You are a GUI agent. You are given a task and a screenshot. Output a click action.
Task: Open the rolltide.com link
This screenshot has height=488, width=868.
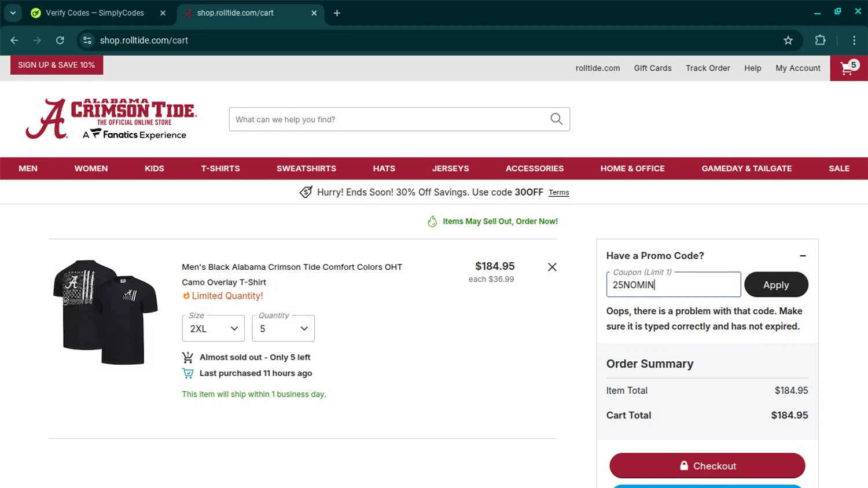pyautogui.click(x=598, y=68)
